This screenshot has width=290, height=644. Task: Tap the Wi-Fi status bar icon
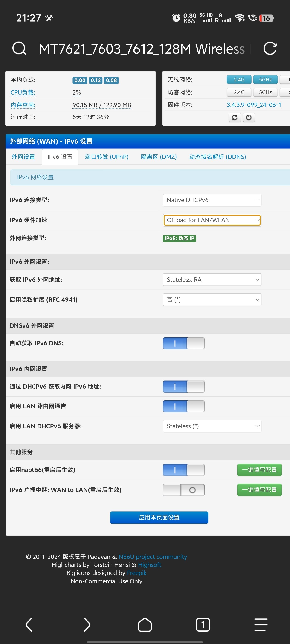240,18
